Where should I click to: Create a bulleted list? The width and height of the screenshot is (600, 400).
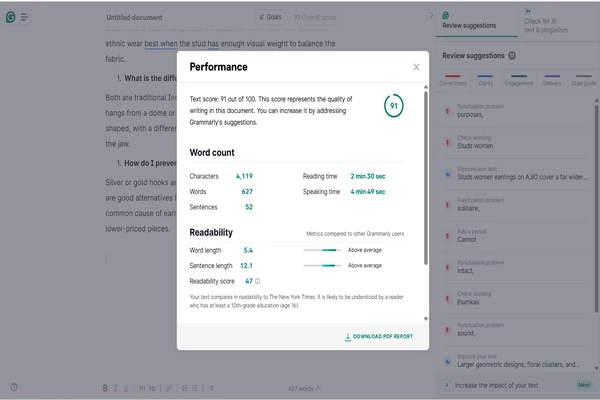(195, 388)
